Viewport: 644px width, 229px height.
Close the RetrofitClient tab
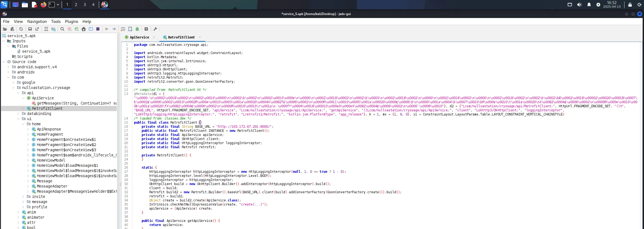click(200, 37)
